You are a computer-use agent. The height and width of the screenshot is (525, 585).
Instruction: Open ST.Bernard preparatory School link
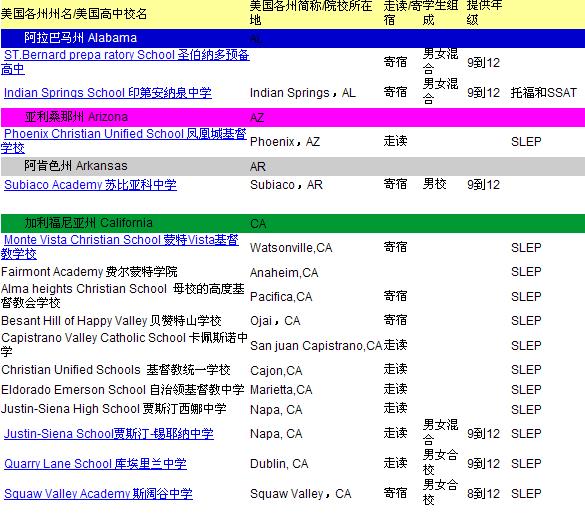(x=125, y=62)
